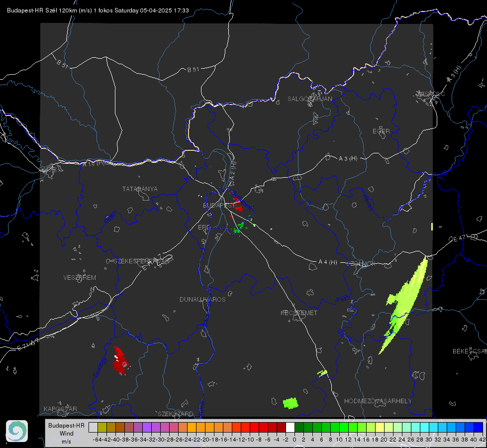Click the KECSKEMET city label
Viewport: 487px width, 448px height.
coord(299,313)
